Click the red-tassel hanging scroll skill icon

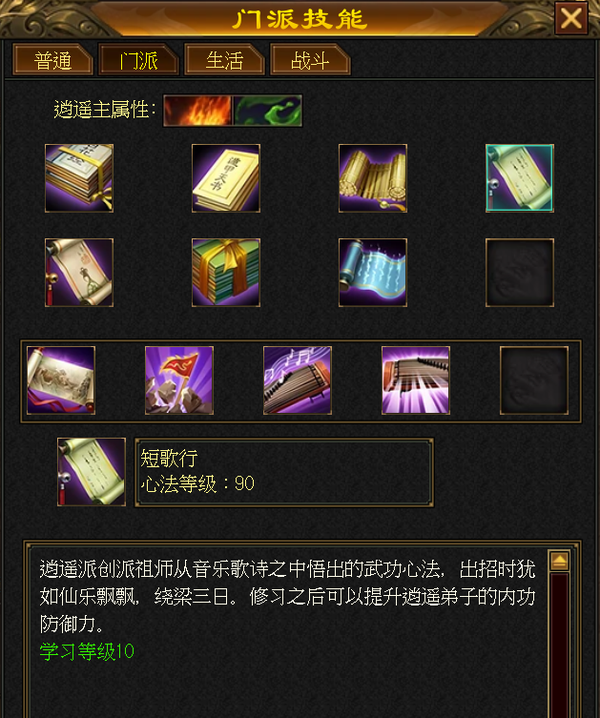[x=79, y=272]
